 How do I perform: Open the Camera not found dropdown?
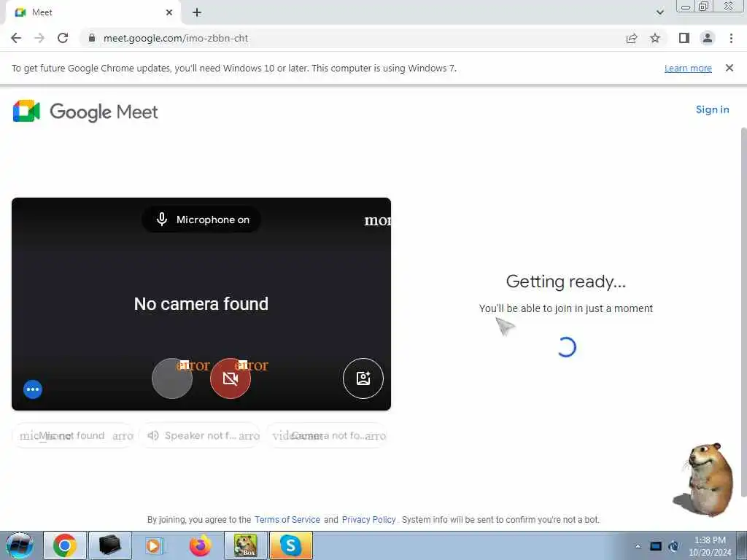pos(327,436)
